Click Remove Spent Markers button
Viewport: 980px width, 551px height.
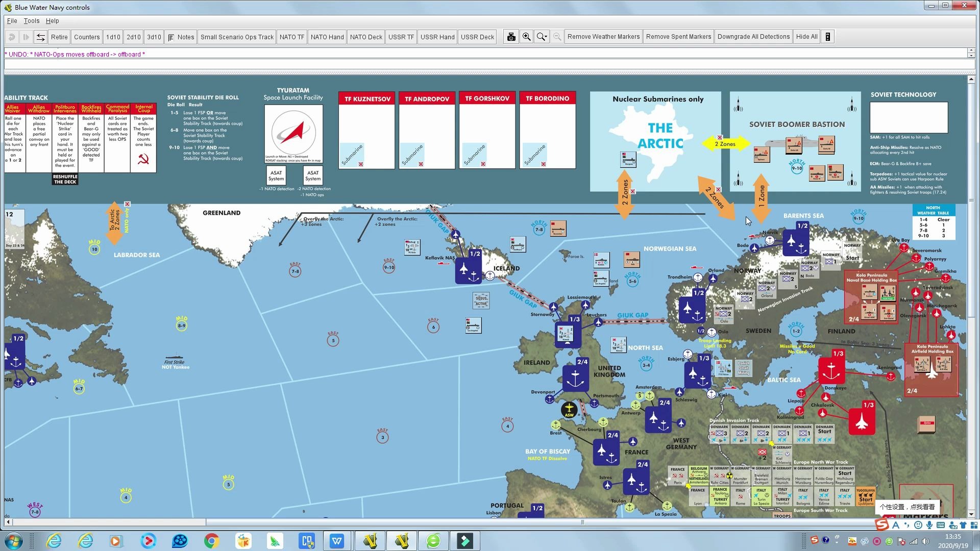tap(678, 36)
